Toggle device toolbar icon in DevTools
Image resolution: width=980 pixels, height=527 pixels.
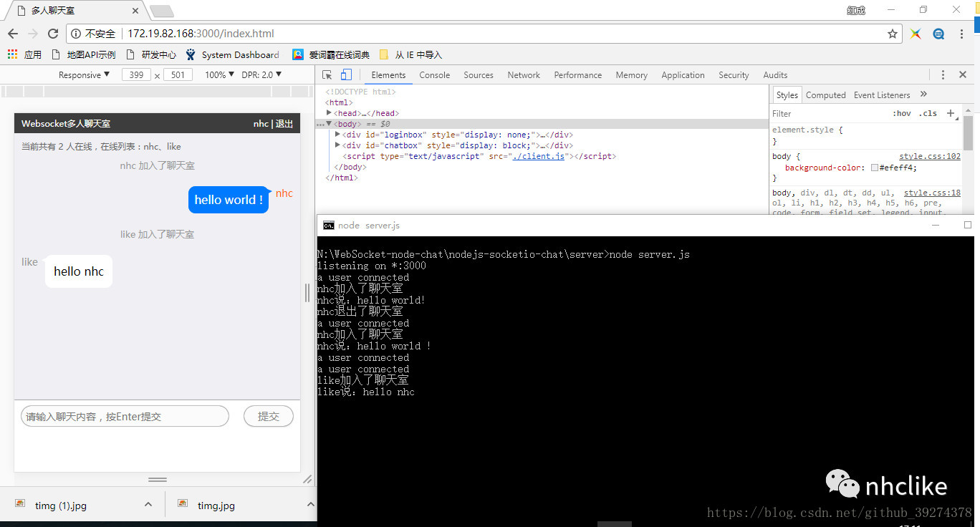click(346, 74)
